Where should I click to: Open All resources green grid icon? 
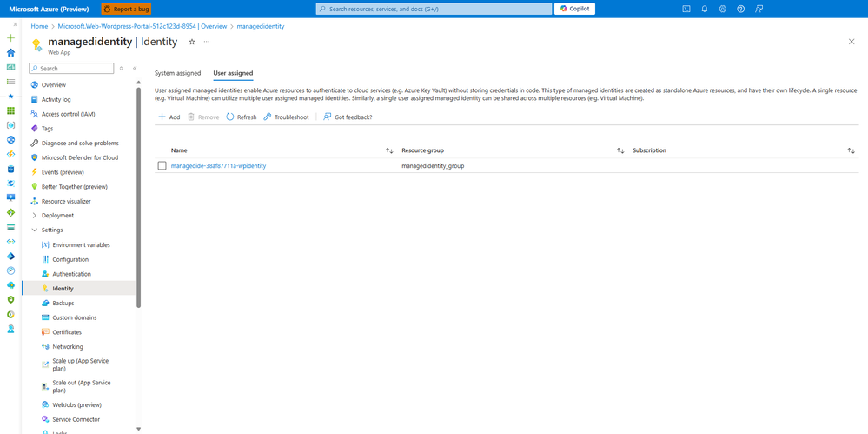point(10,110)
